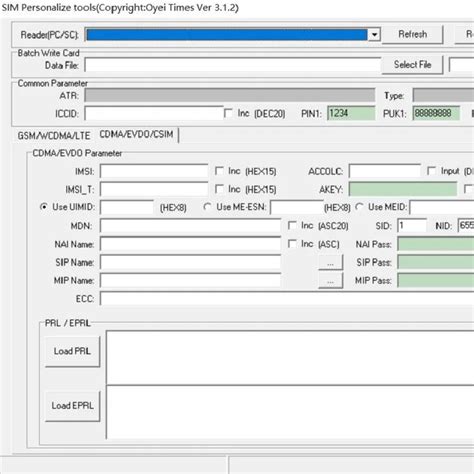
Task: Click the SIP Pass input field
Action: pyautogui.click(x=436, y=262)
